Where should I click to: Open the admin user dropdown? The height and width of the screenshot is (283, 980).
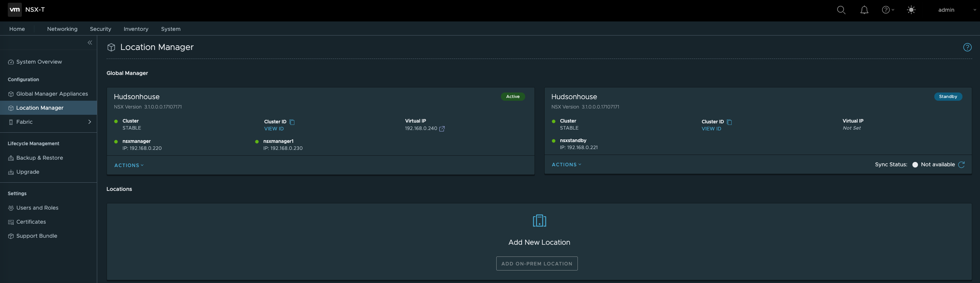click(x=957, y=10)
